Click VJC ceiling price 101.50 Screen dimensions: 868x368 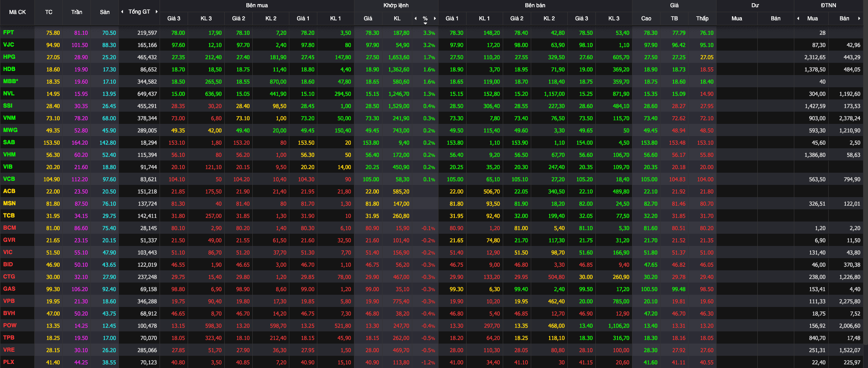pos(80,45)
